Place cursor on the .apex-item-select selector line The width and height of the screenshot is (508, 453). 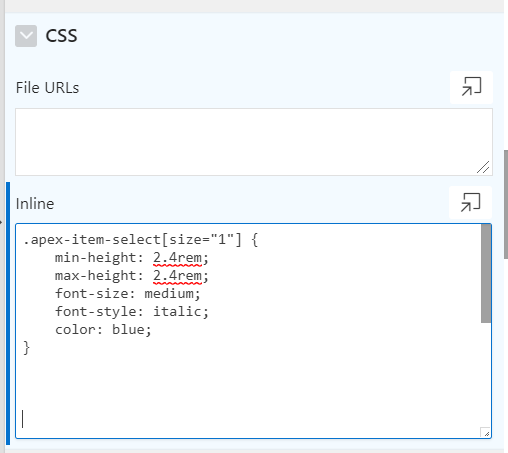(141, 240)
